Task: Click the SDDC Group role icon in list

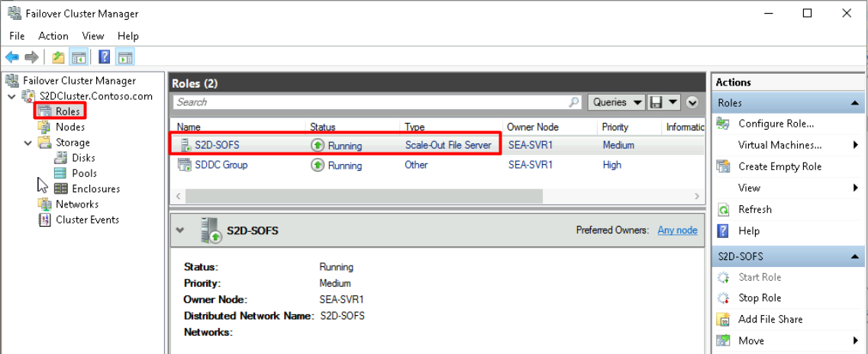Action: coord(184,165)
